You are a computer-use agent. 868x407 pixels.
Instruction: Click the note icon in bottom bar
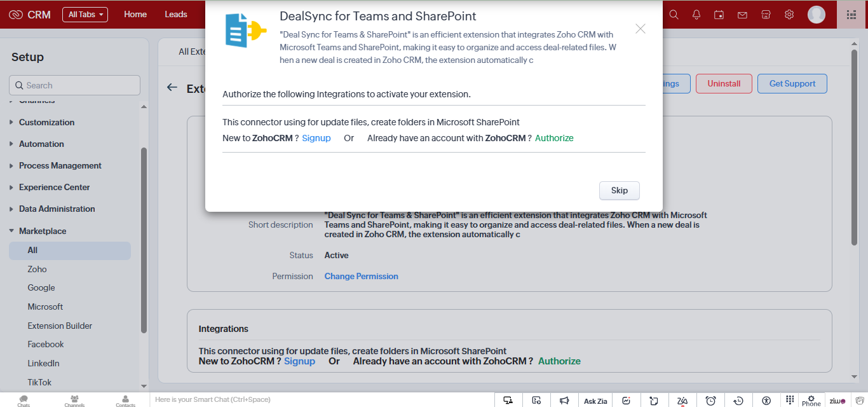654,400
